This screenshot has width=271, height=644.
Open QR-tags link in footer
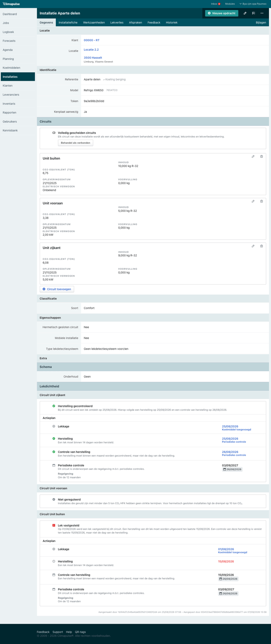(80, 632)
